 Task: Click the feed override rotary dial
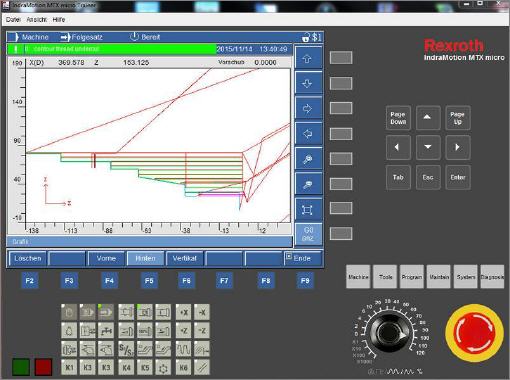tap(389, 333)
